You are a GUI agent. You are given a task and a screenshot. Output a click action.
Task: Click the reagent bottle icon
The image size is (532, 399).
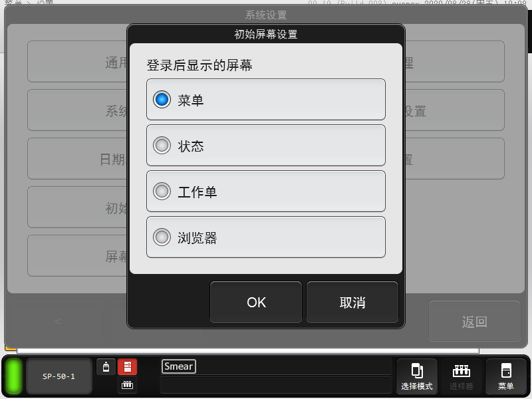coord(106,367)
